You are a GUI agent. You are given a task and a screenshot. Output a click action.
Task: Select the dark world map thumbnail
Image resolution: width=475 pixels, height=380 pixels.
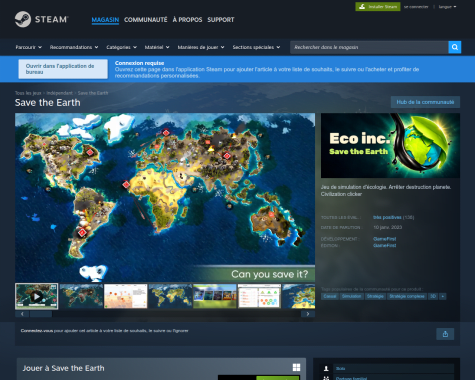click(x=81, y=296)
